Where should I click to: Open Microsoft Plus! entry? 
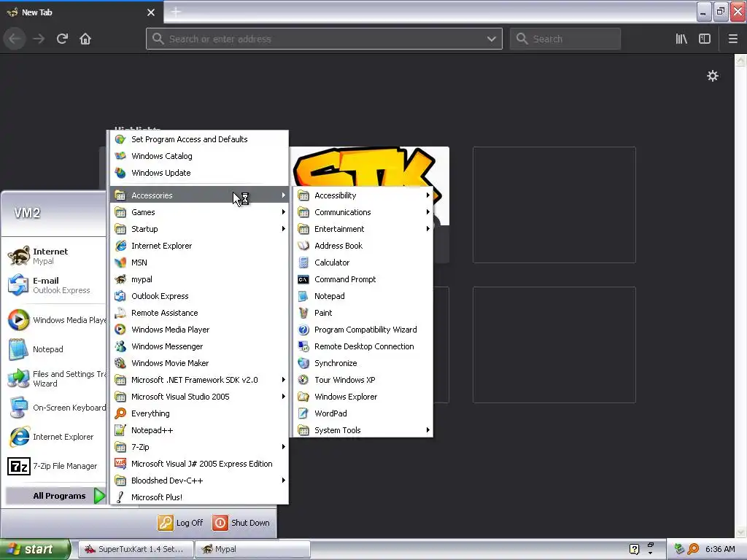[199, 497]
